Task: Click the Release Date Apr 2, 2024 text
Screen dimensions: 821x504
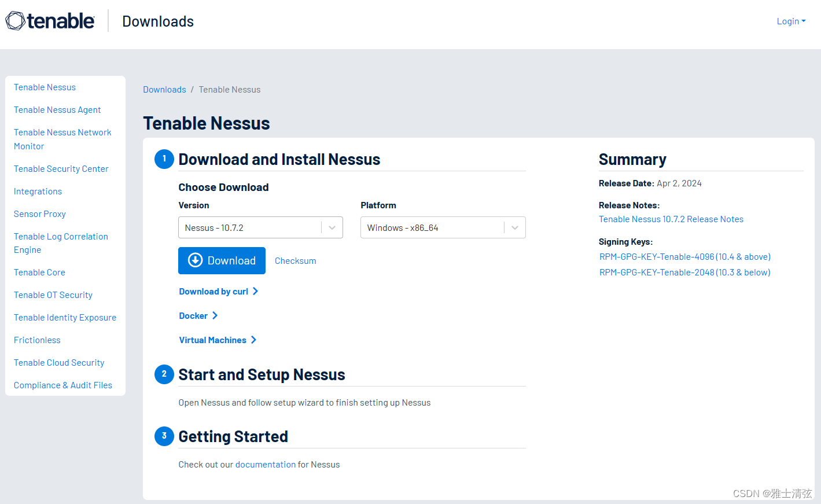Action: pos(650,183)
